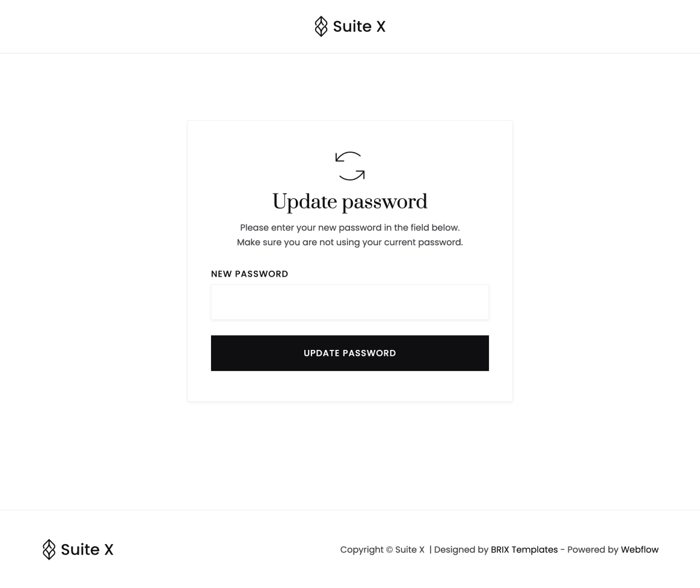This screenshot has width=700, height=588.
Task: Click inside the new password input field
Action: (x=349, y=302)
